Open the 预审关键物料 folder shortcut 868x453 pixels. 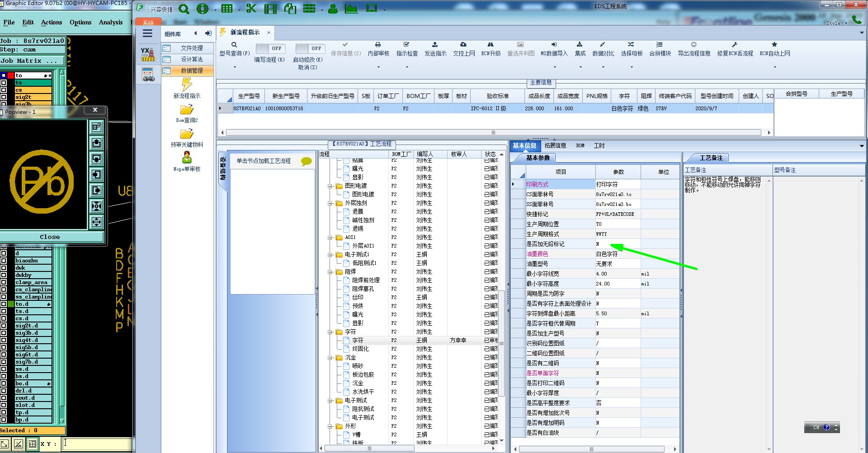pyautogui.click(x=187, y=134)
